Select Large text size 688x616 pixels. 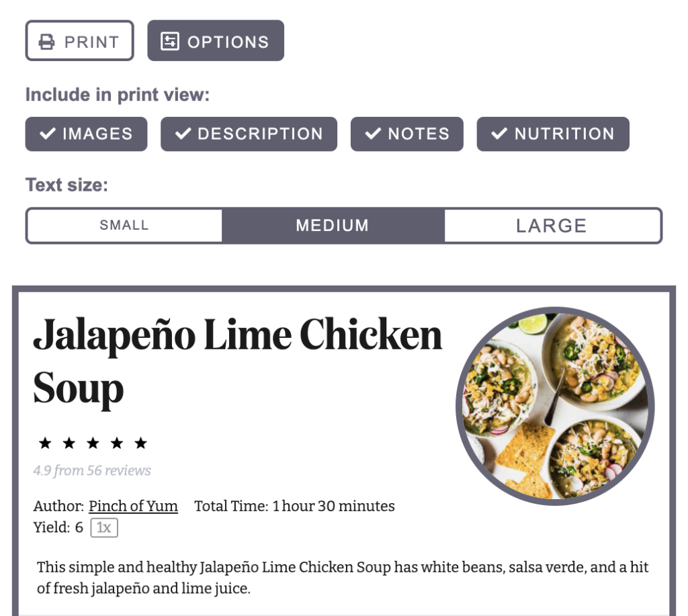[552, 226]
